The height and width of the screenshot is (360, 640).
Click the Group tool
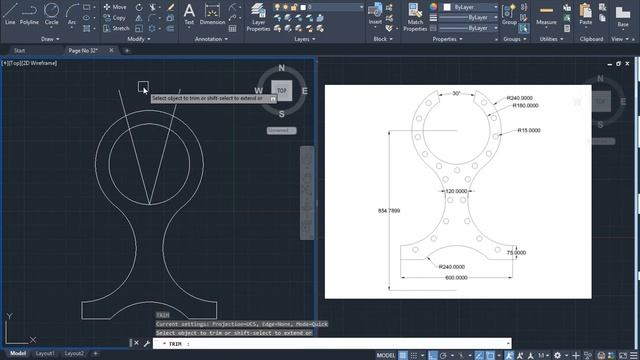point(509,14)
